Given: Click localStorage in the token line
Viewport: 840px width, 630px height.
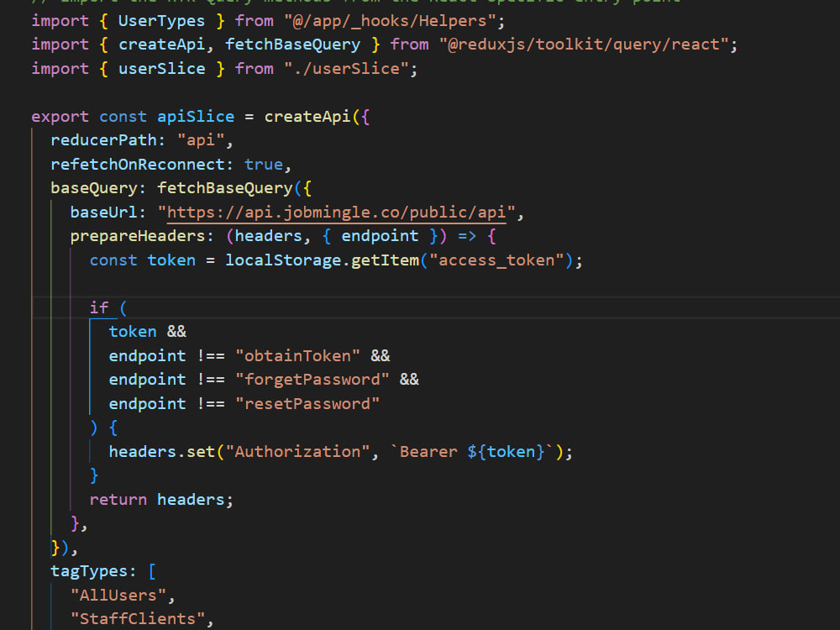Looking at the screenshot, I should [x=283, y=260].
